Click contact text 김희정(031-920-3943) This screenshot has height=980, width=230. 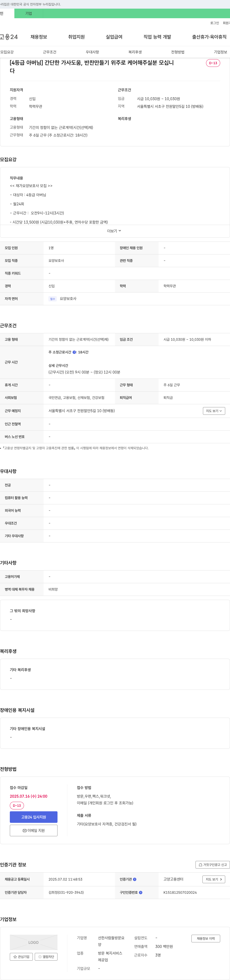tap(66, 893)
